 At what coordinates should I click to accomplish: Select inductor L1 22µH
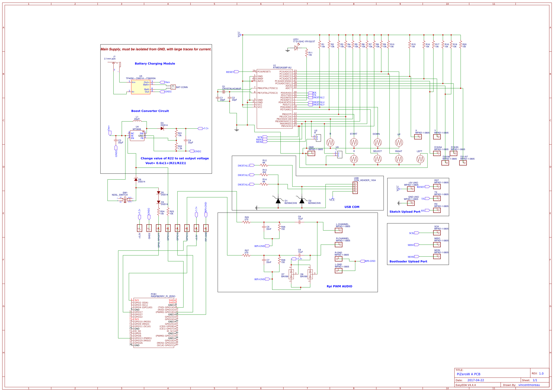(x=137, y=121)
